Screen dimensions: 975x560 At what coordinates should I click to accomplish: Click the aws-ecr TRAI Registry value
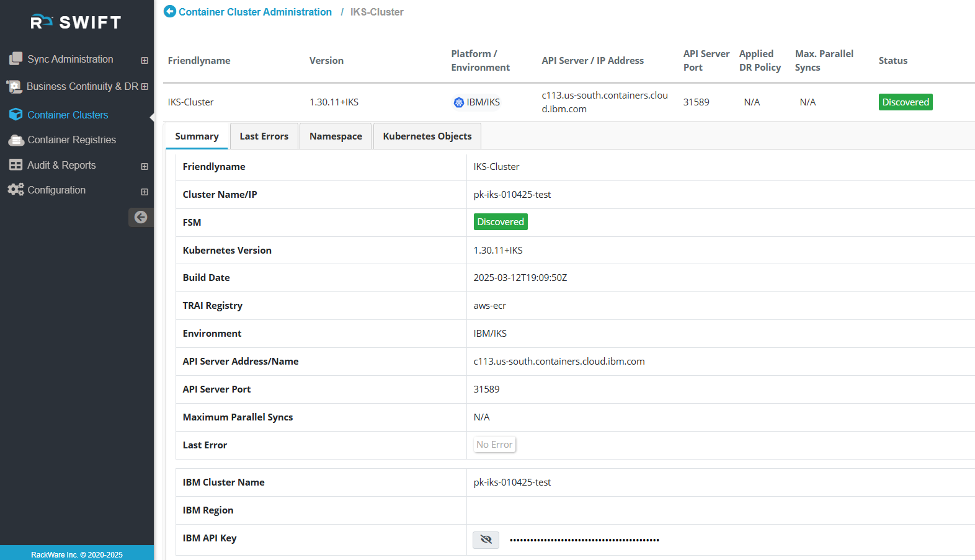click(x=489, y=306)
